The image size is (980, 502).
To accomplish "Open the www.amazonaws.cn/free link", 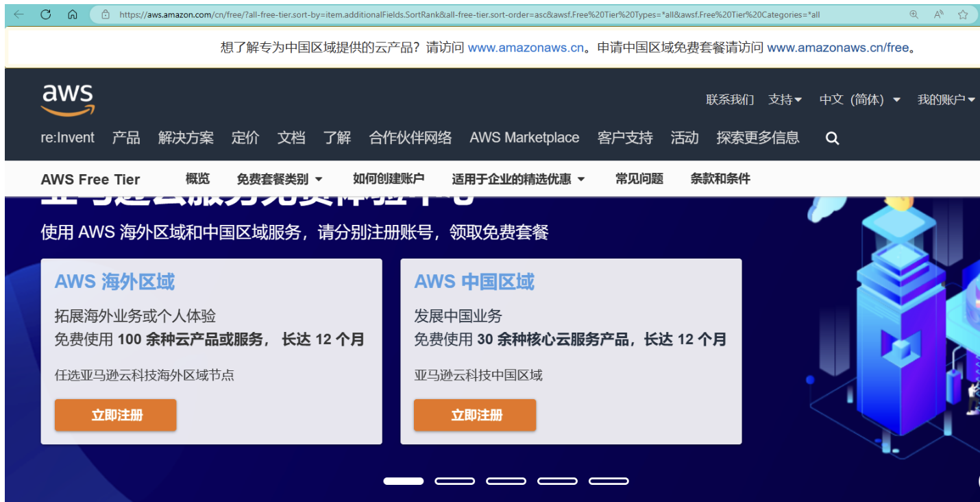I will coord(837,48).
